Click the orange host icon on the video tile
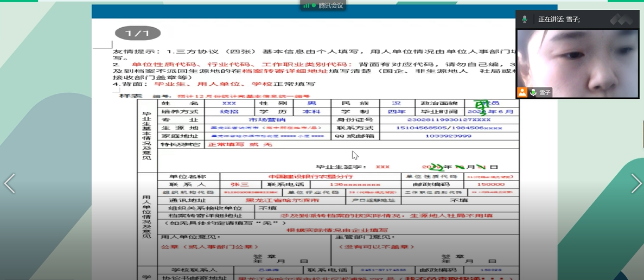 522,92
